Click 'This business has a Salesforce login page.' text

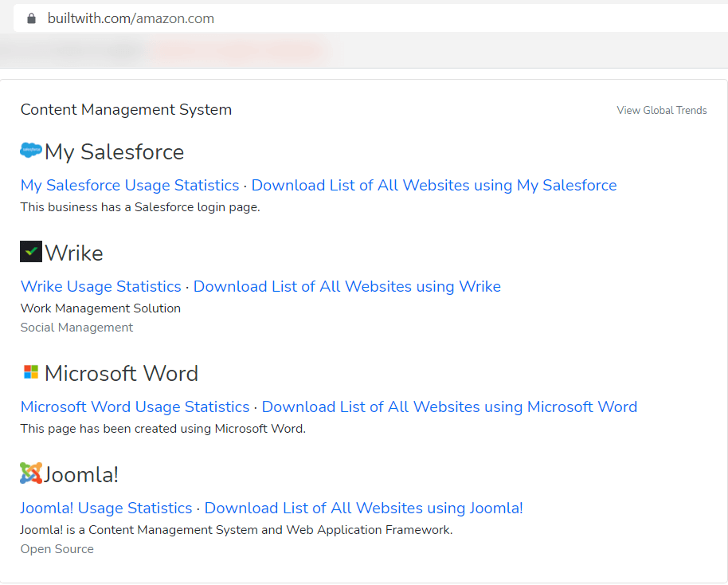pyautogui.click(x=140, y=207)
